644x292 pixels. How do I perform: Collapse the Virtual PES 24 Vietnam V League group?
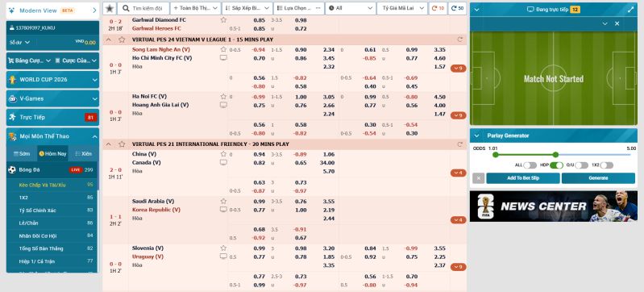[109, 40]
